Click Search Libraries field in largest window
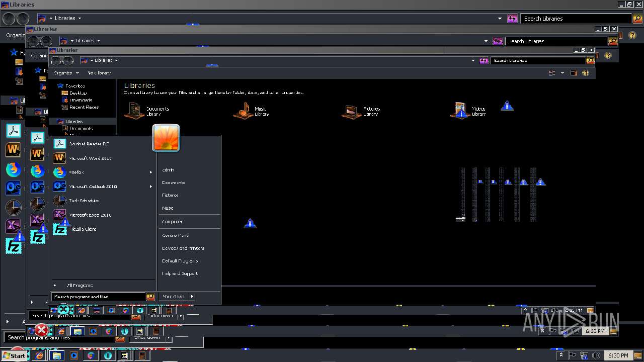This screenshot has height=362, width=644. 576,19
